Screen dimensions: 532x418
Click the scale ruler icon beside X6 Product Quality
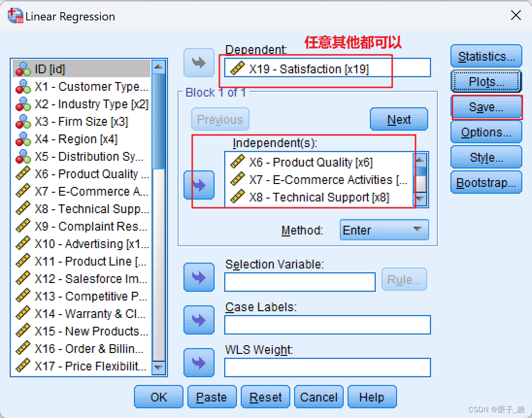click(23, 174)
